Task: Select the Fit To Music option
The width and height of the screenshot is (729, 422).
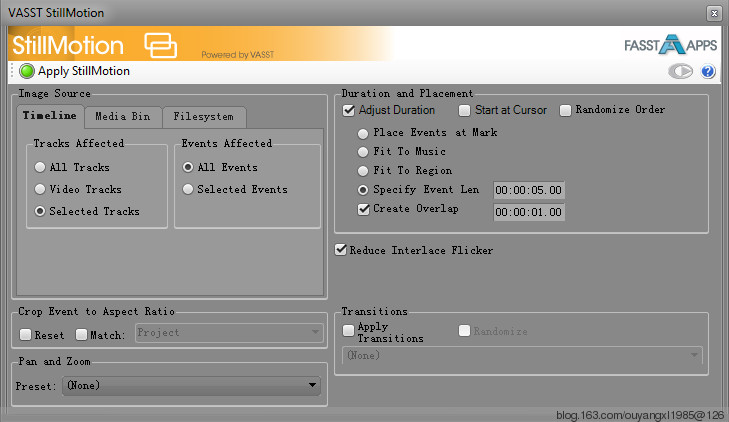Action: pyautogui.click(x=363, y=152)
